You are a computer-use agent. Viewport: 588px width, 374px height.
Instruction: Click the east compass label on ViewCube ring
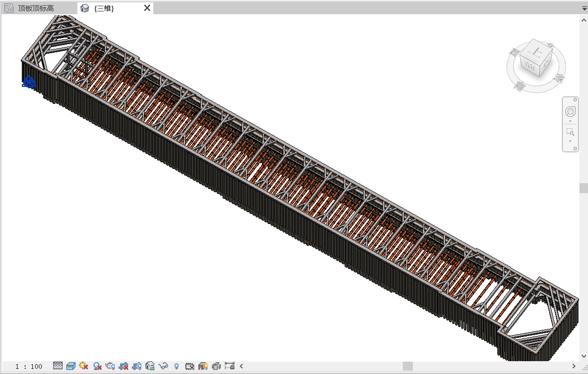coord(560,78)
